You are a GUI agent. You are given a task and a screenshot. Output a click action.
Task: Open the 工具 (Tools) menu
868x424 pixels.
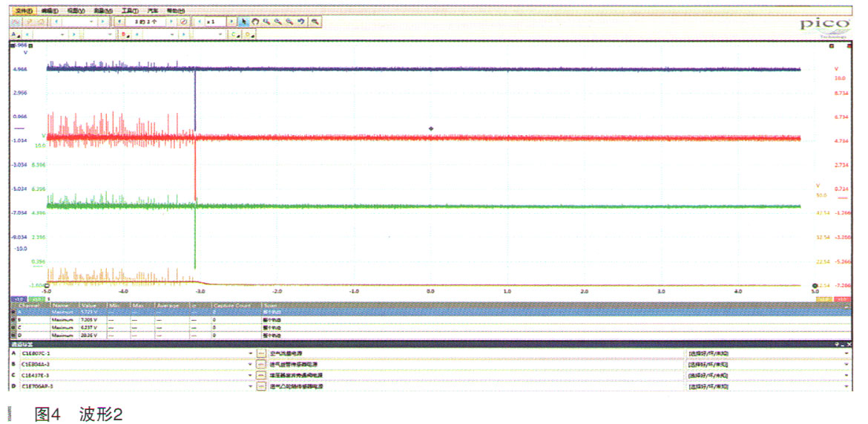pyautogui.click(x=130, y=10)
